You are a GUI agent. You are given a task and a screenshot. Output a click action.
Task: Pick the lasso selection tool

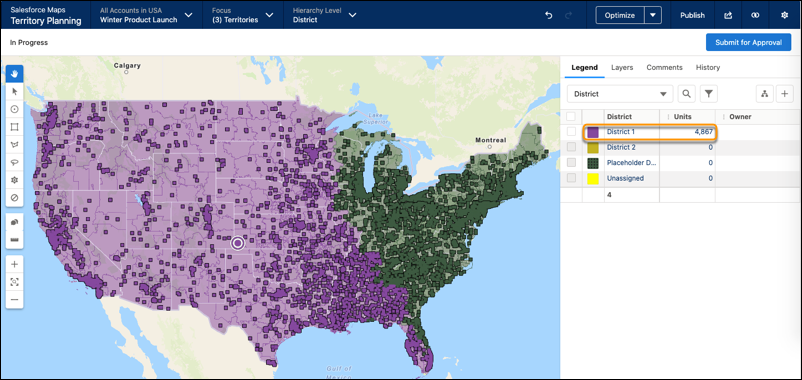click(14, 162)
